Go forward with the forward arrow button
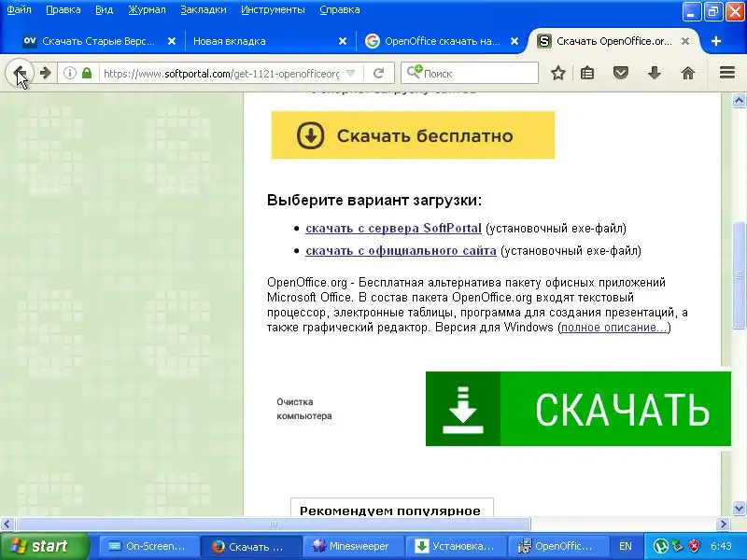This screenshot has width=747, height=560. (x=45, y=73)
